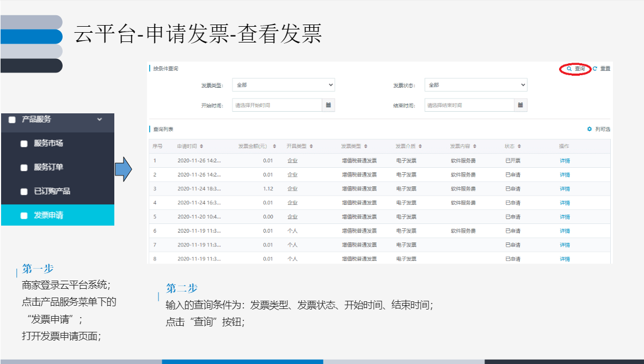The width and height of the screenshot is (644, 364).
Task: Click the 产品服务 menu header
Action: click(58, 123)
